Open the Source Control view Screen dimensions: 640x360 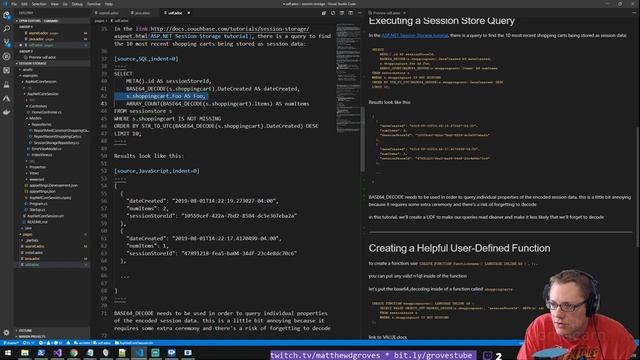tap(7, 42)
